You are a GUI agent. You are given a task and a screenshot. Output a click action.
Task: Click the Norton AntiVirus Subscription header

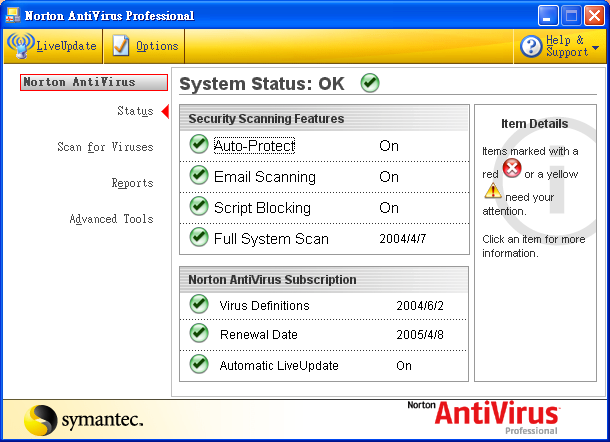coord(272,280)
